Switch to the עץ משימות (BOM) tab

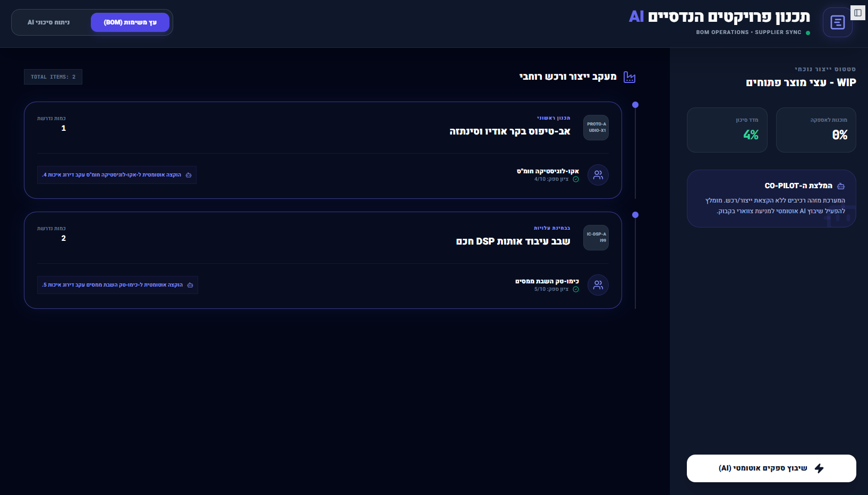pos(130,22)
